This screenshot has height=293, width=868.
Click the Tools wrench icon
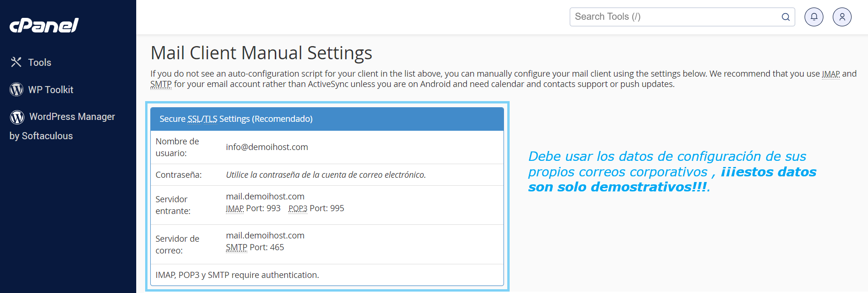click(16, 62)
